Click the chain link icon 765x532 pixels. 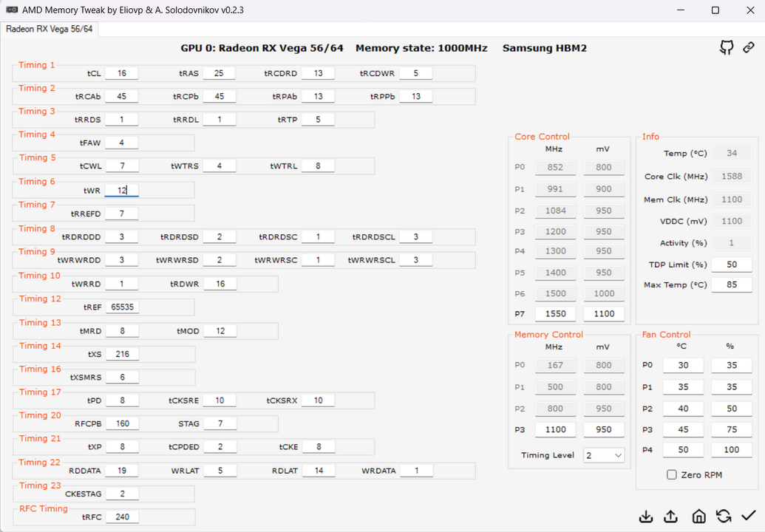[x=749, y=48]
